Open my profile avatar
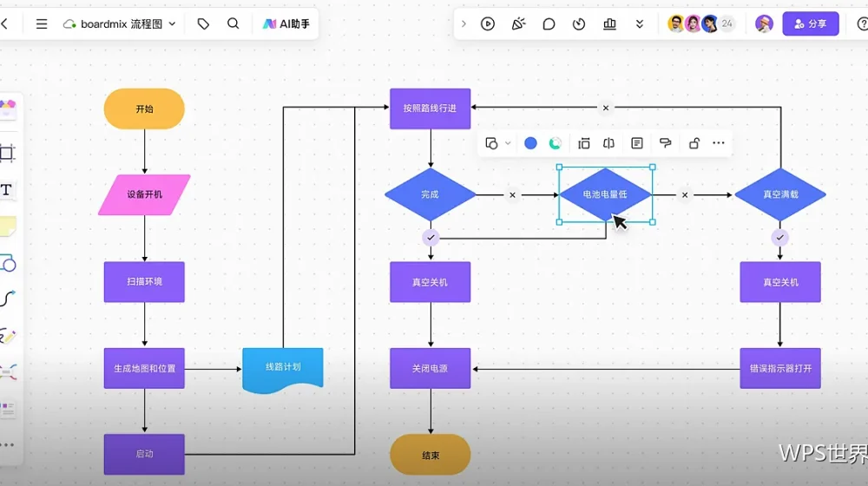Image resolution: width=868 pixels, height=486 pixels. click(x=764, y=23)
